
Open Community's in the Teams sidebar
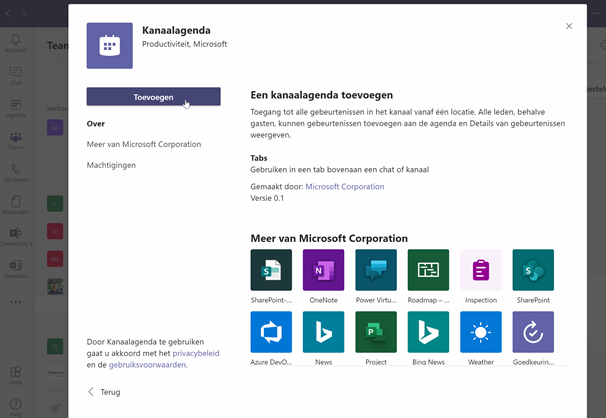coord(15,237)
